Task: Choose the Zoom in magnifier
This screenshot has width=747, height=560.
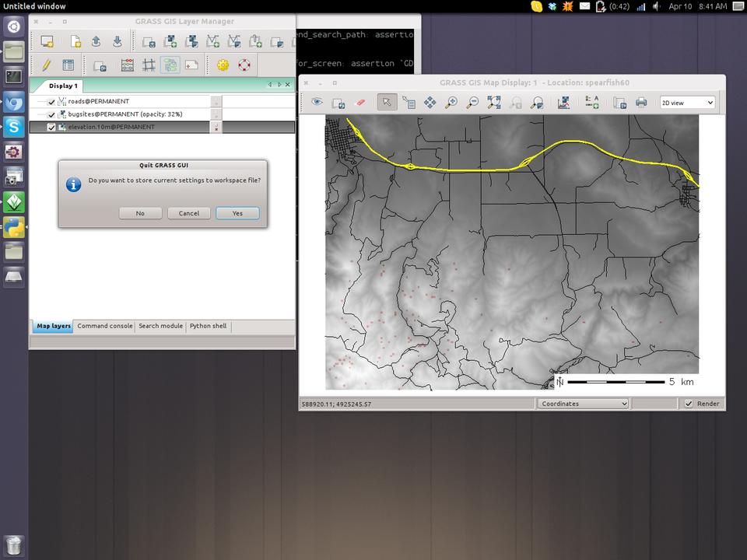Action: [451, 103]
